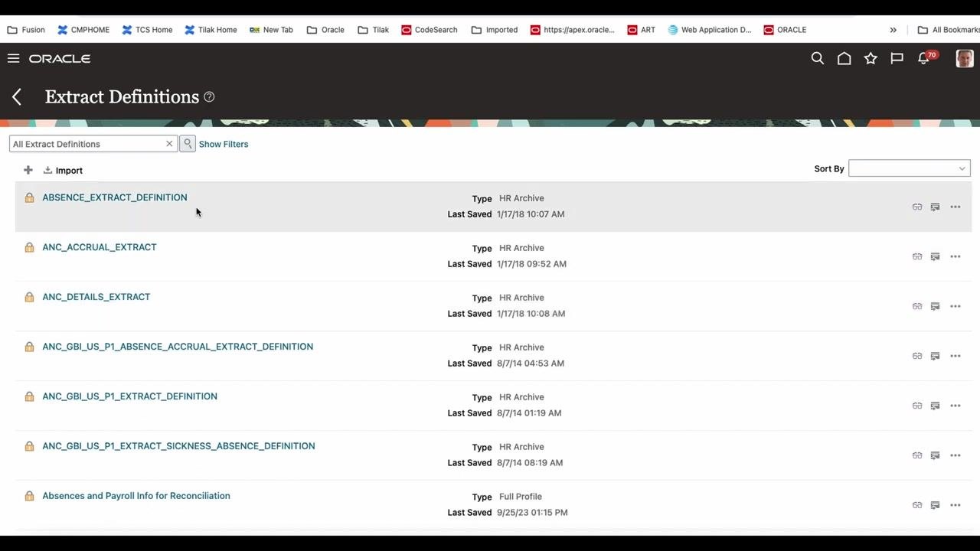Open Favorites star icon
Image resolution: width=980 pixels, height=551 pixels.
click(871, 58)
